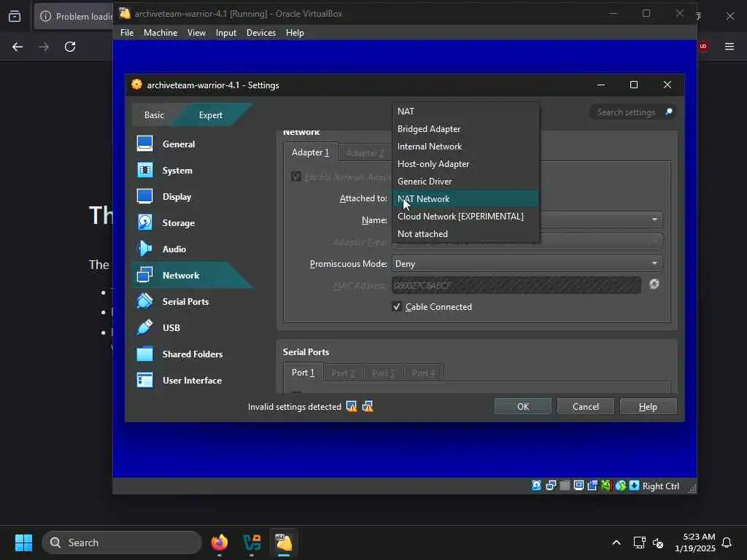Go back in the browser
Screen dimensions: 747x560
(18, 47)
